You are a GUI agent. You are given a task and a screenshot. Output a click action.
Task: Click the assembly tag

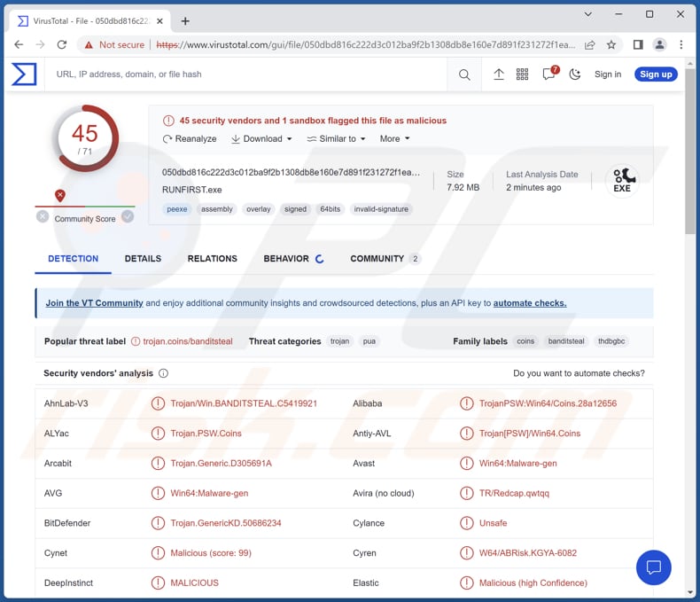point(216,209)
